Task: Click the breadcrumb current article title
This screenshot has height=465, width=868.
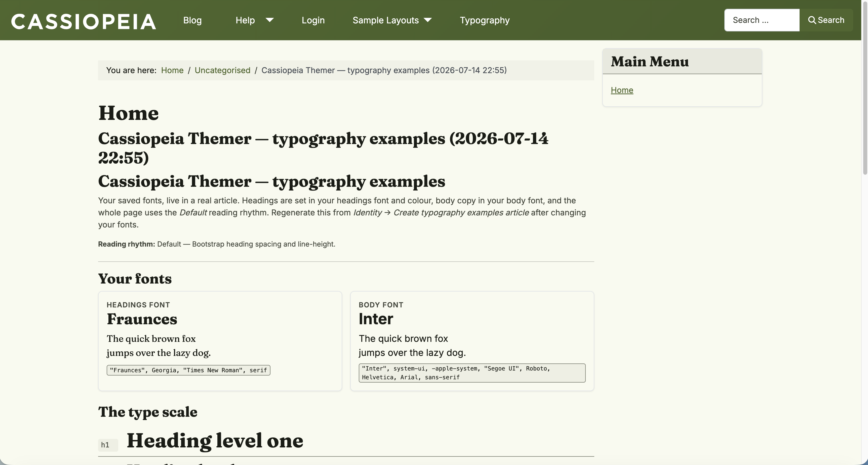Action: (x=384, y=70)
